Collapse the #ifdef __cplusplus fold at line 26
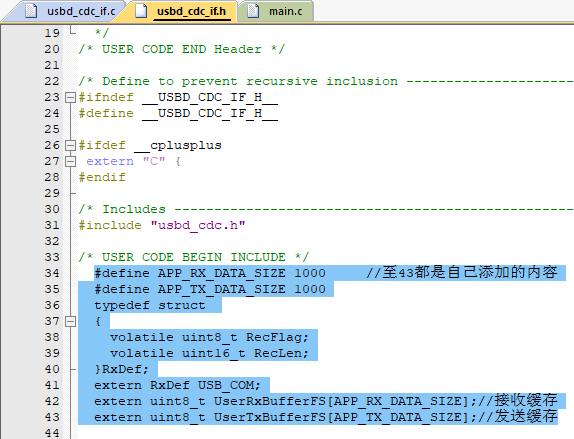This screenshot has width=574, height=439. pos(70,145)
